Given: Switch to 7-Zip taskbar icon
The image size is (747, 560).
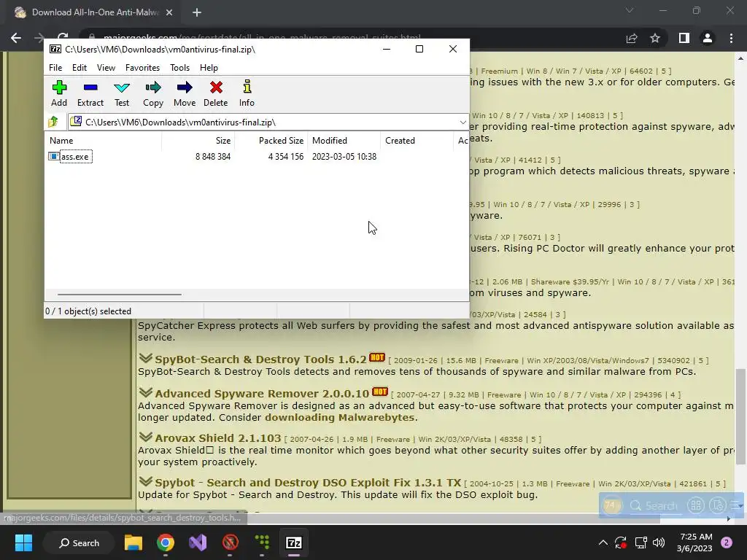Looking at the screenshot, I should click(x=294, y=542).
